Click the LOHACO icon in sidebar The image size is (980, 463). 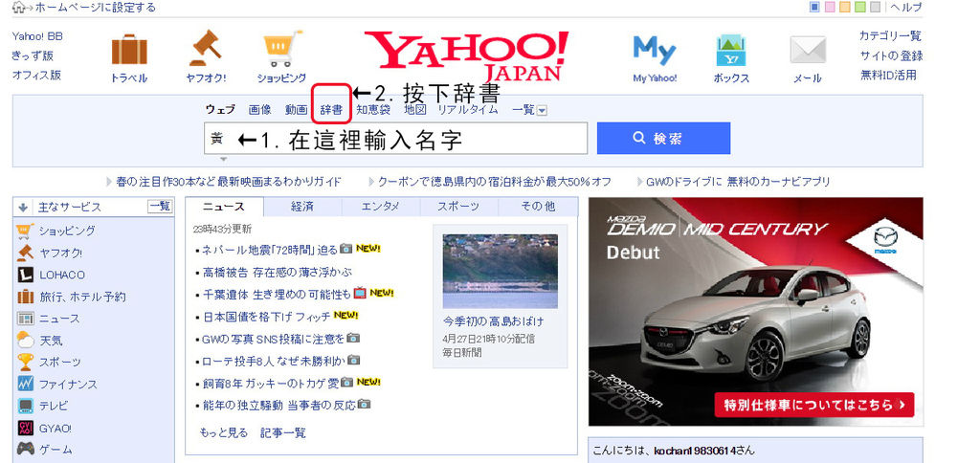(25, 275)
